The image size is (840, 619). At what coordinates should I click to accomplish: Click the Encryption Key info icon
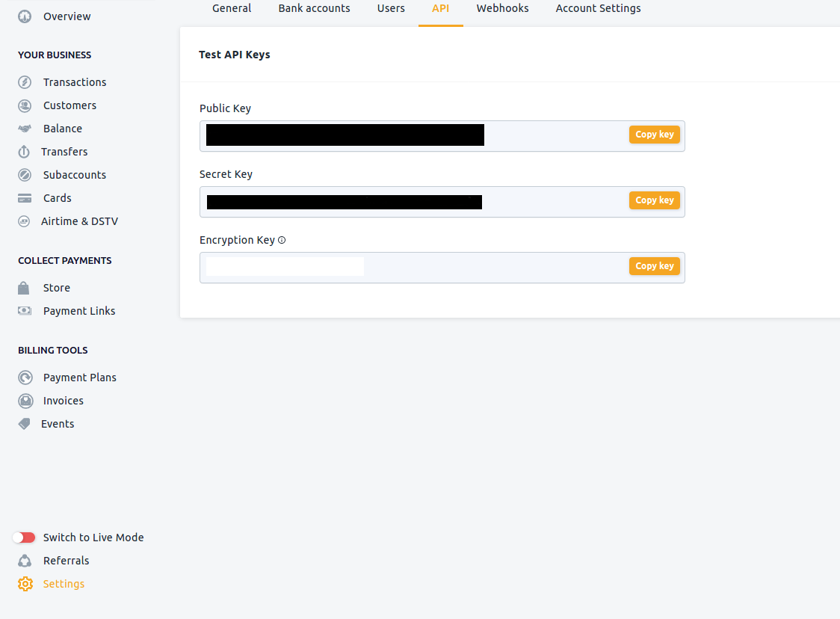pos(282,241)
